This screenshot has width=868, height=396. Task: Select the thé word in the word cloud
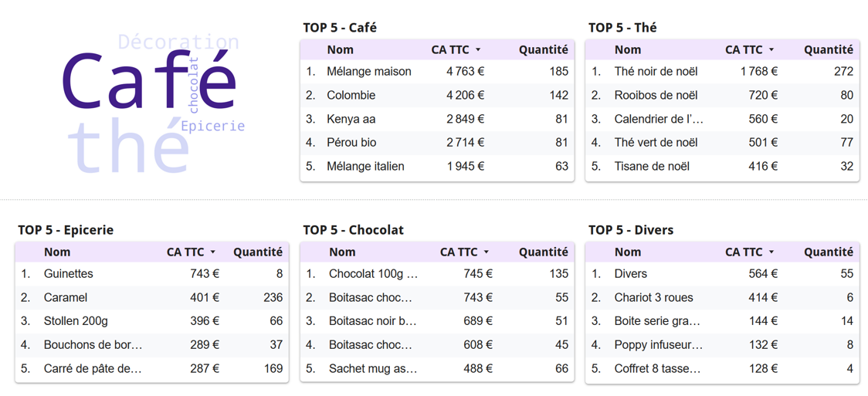[x=127, y=147]
